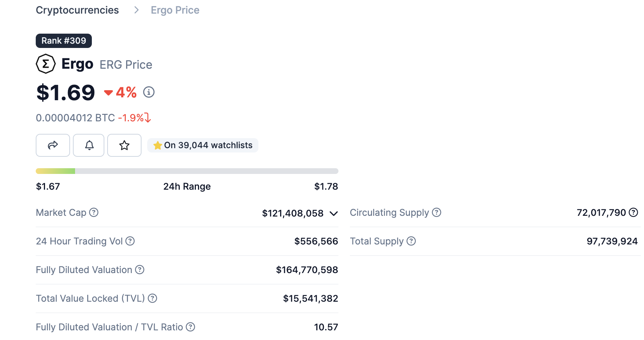Toggle the star favorite button
Image resolution: width=644 pixels, height=340 pixels.
point(124,145)
